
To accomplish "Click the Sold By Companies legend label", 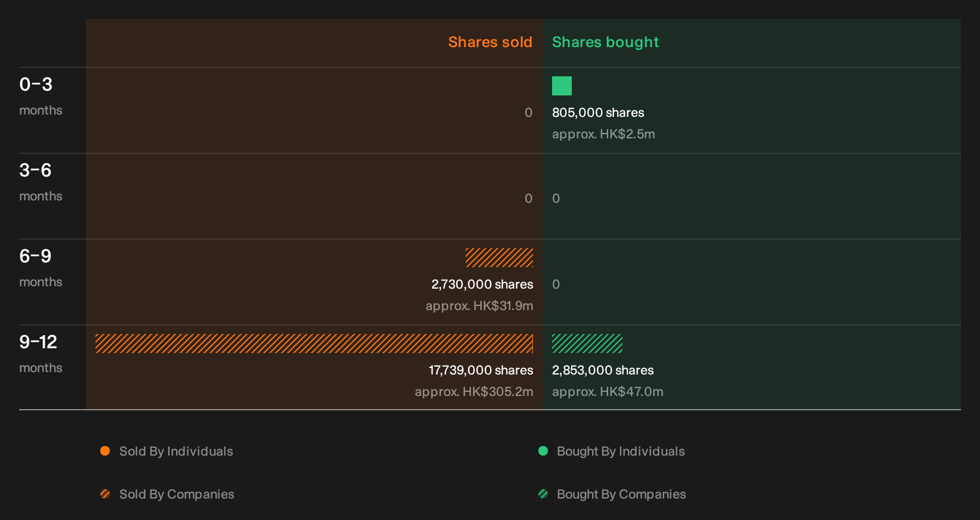I will point(177,494).
